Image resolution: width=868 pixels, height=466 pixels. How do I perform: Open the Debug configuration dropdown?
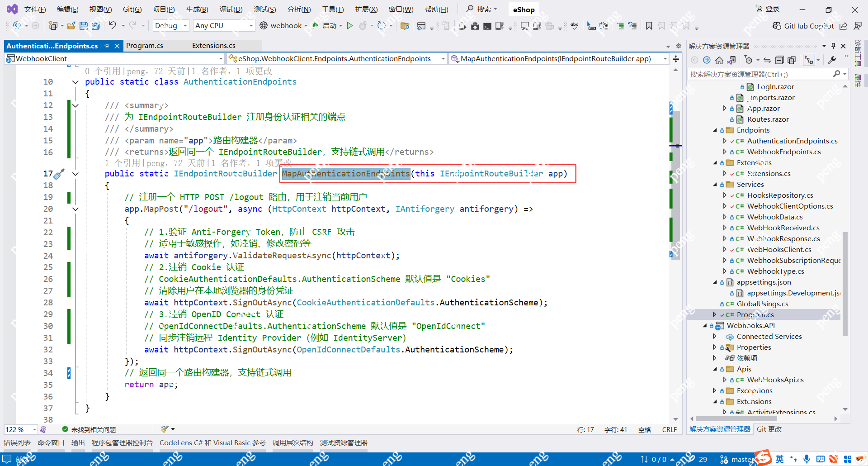(x=171, y=26)
